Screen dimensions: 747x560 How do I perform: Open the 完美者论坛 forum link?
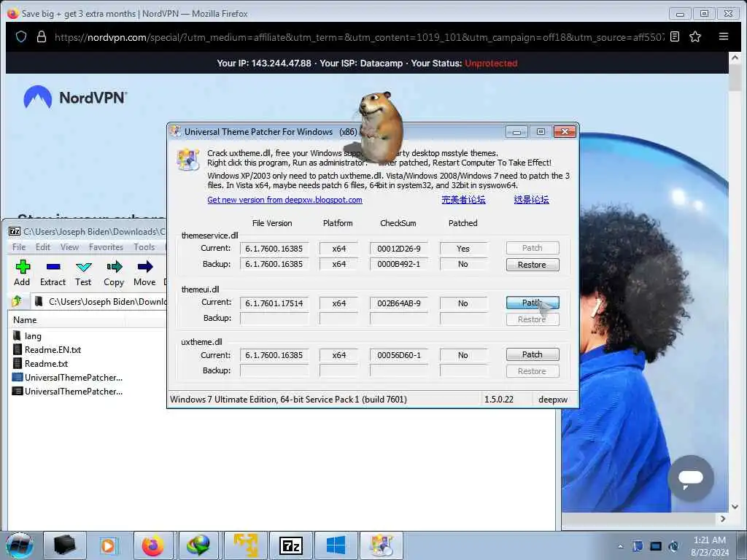[x=463, y=200]
